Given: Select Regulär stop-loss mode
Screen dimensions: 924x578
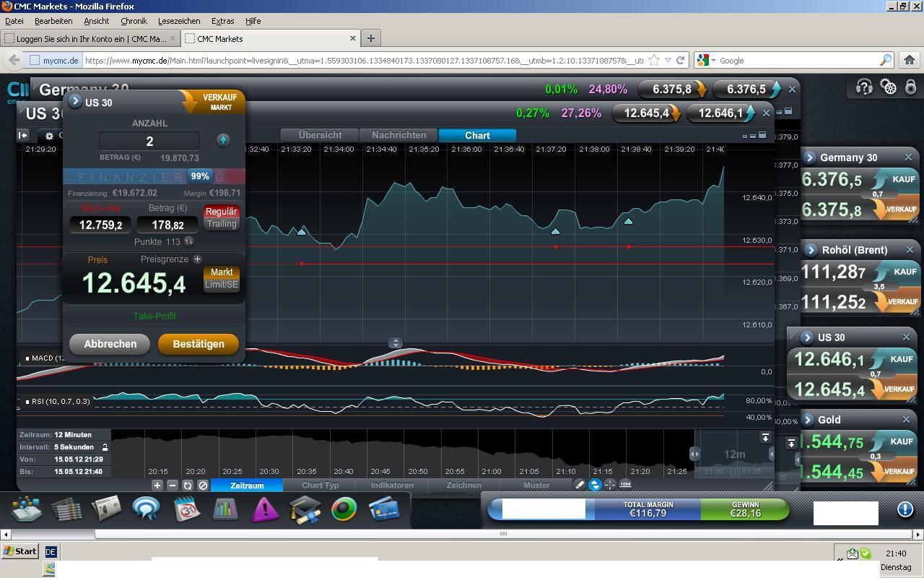Looking at the screenshot, I should tap(221, 212).
